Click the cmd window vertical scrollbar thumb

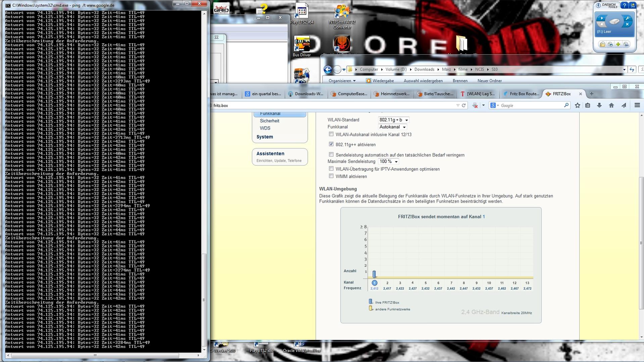(204, 300)
